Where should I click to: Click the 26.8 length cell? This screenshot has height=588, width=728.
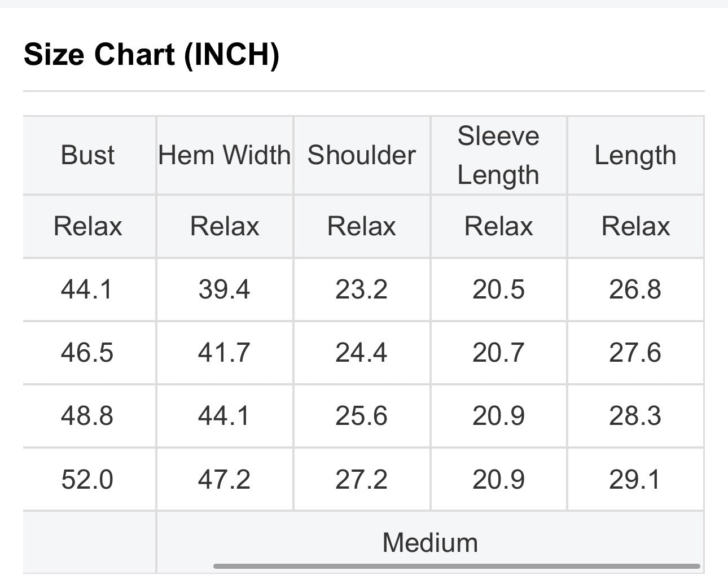(635, 290)
